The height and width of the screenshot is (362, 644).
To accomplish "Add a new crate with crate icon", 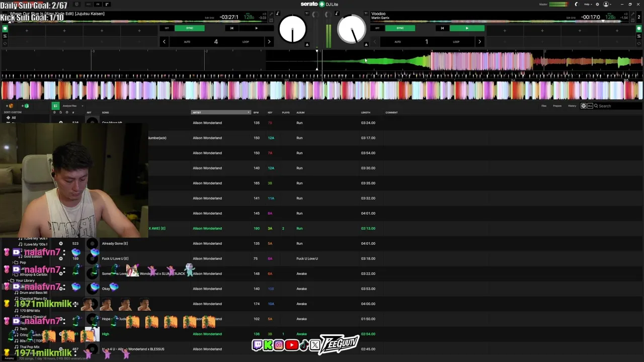I will (x=10, y=106).
